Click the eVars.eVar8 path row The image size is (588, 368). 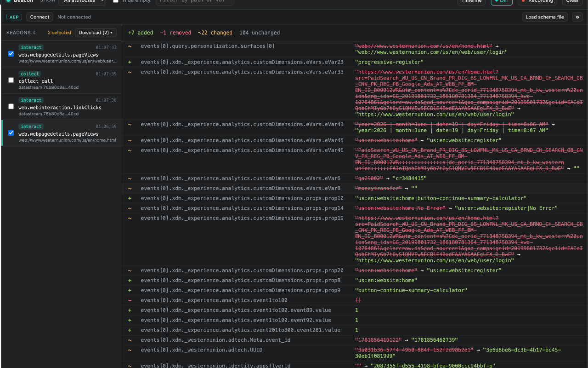coord(240,188)
